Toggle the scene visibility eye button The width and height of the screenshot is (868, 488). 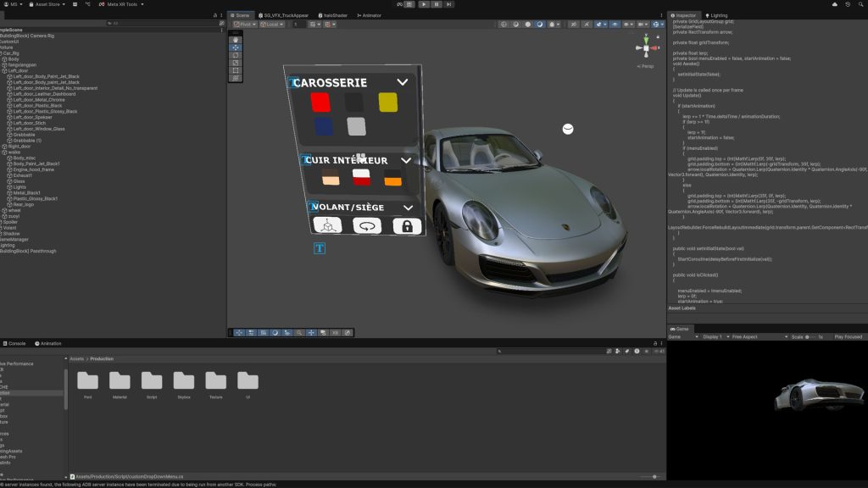[615, 25]
